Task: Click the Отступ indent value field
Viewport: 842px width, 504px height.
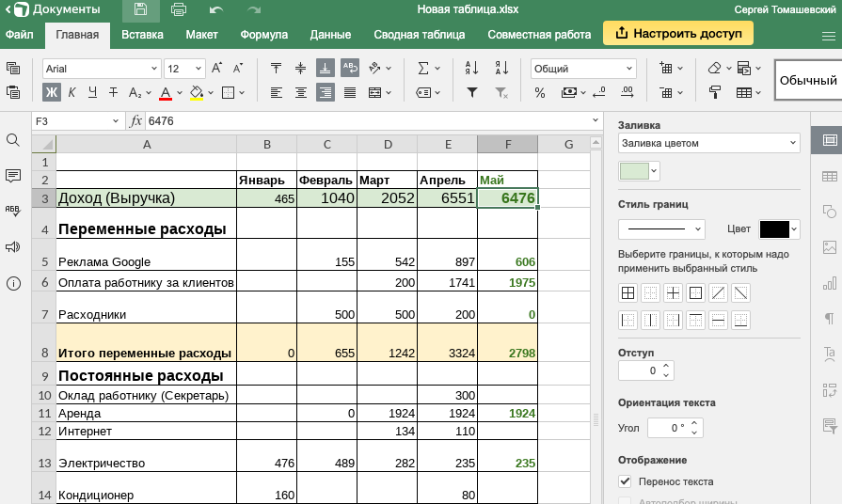Action: pyautogui.click(x=640, y=370)
